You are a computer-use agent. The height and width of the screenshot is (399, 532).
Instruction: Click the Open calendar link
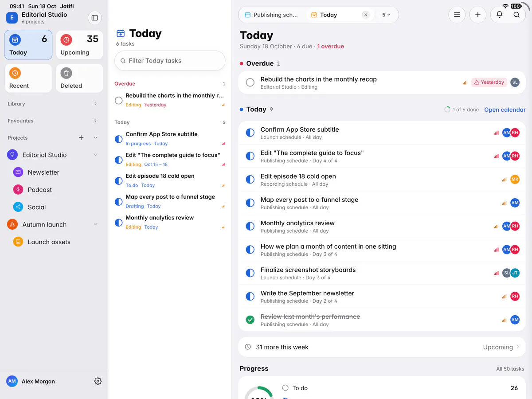[x=505, y=110]
